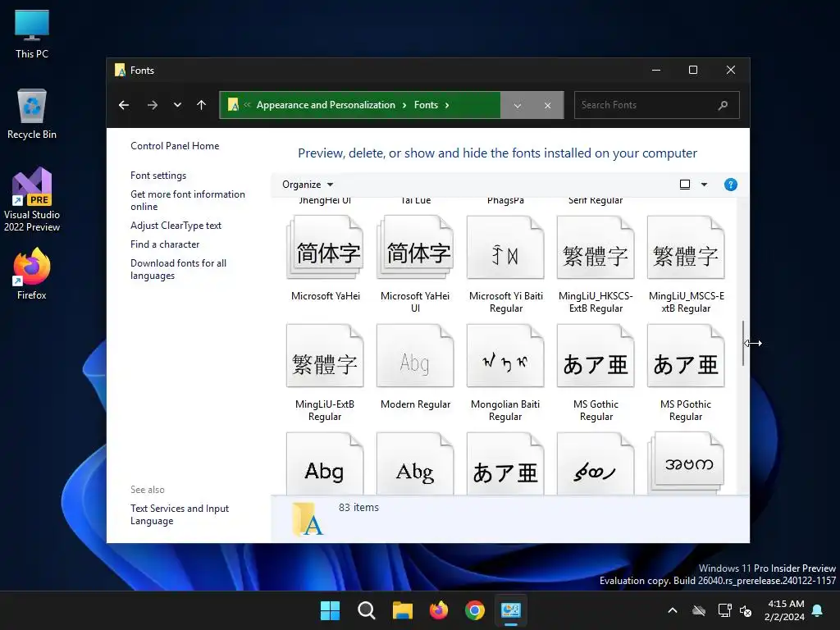
Task: Select the Microsoft Yi Baiti Regular font
Action: click(505, 248)
